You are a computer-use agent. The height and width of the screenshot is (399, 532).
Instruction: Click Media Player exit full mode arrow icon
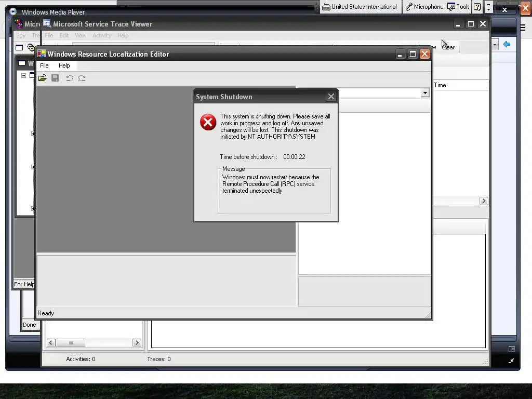pyautogui.click(x=511, y=361)
